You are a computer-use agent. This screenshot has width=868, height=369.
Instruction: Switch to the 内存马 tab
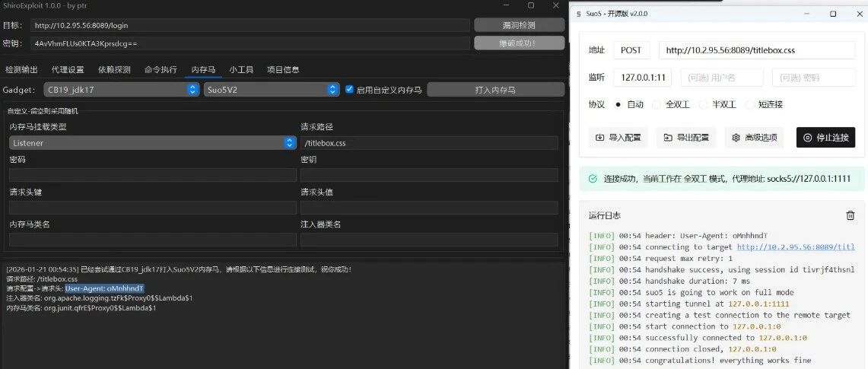point(203,70)
